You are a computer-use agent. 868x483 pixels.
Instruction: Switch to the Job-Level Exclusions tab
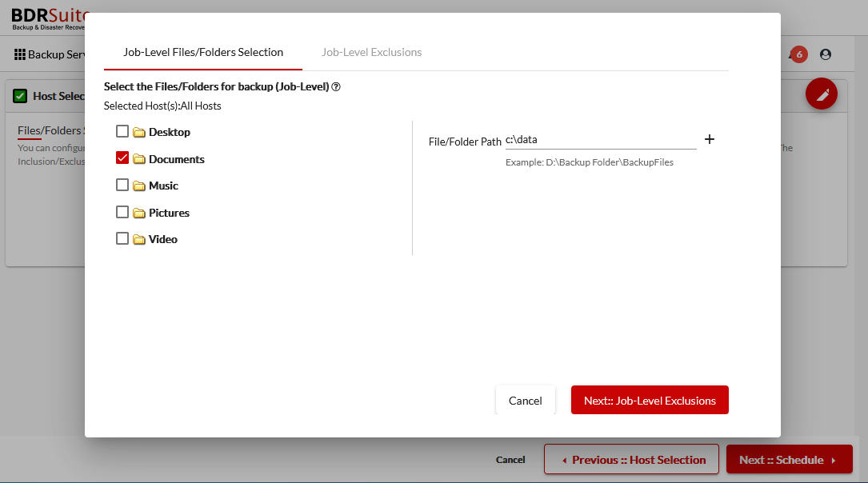[371, 52]
